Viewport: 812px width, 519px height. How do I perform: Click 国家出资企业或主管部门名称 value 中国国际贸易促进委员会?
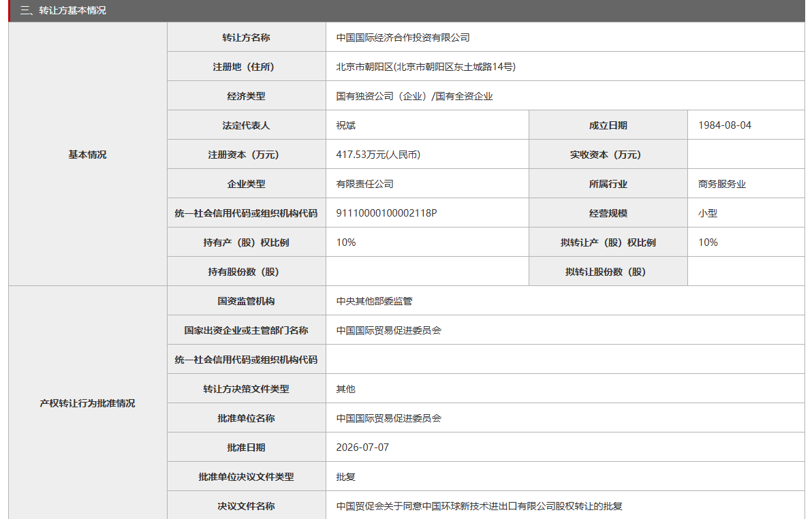point(388,330)
